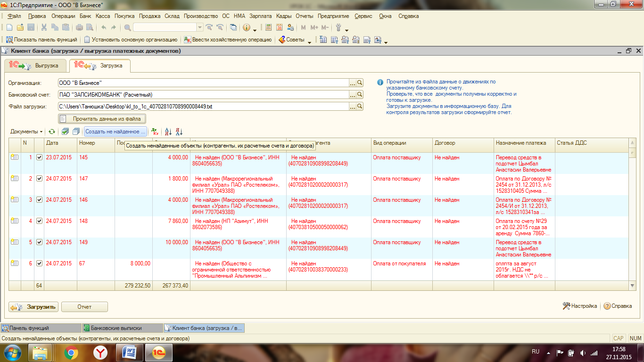Open ellipsis browse button for Файл загрузки

(352, 107)
